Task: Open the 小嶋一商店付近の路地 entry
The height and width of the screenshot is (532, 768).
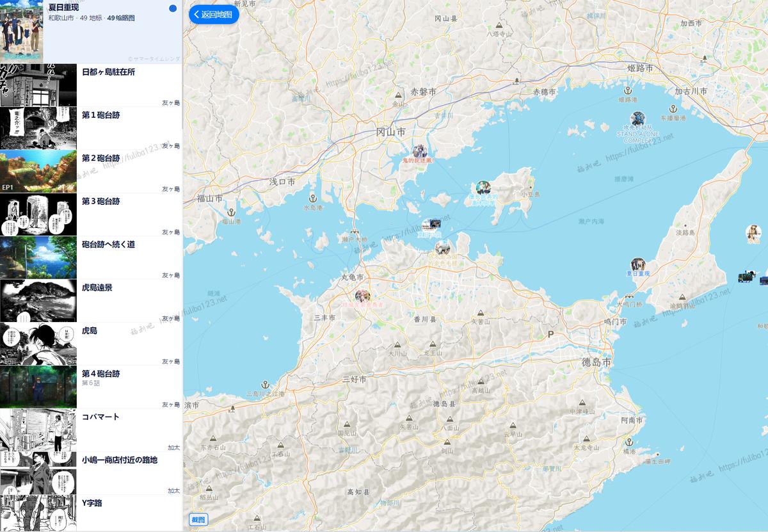Action: click(x=91, y=473)
